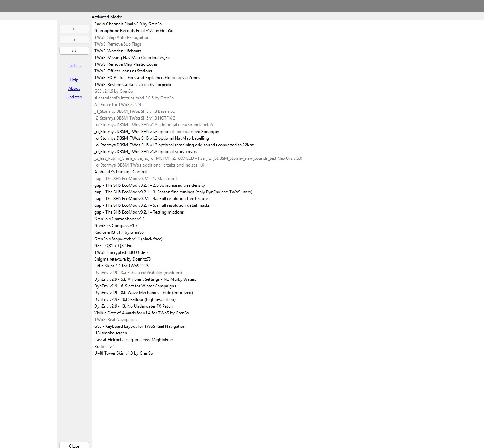Select 'Visible Date of Awards for v1.4' mod
Screen dimensions: 484x448
142,313
